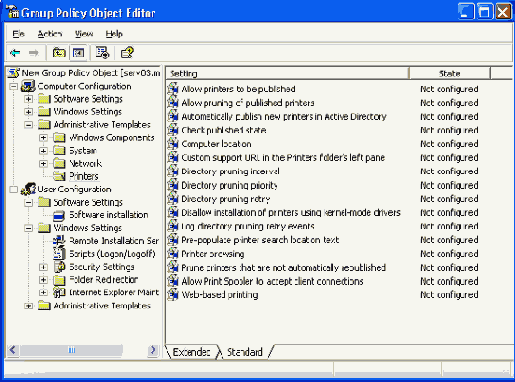Image resolution: width=515 pixels, height=382 pixels.
Task: Open the Action menu
Action: [50, 34]
